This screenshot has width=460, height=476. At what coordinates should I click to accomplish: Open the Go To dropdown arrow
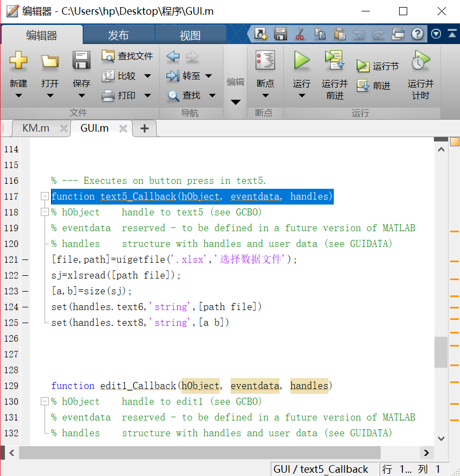tap(208, 76)
